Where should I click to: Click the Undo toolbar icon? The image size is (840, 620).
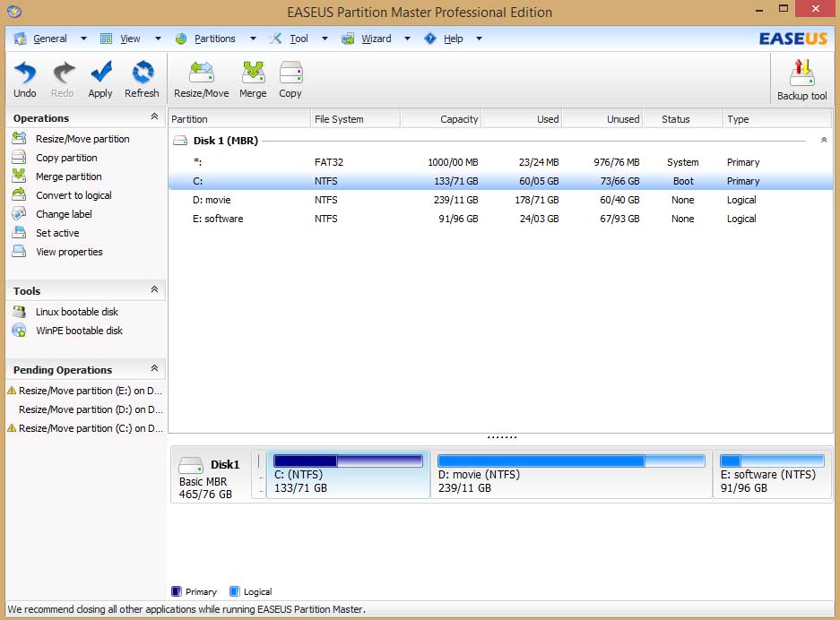coord(25,79)
